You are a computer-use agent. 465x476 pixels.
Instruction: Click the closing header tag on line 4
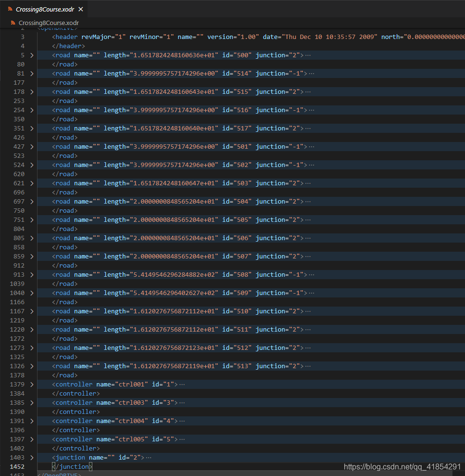point(69,46)
